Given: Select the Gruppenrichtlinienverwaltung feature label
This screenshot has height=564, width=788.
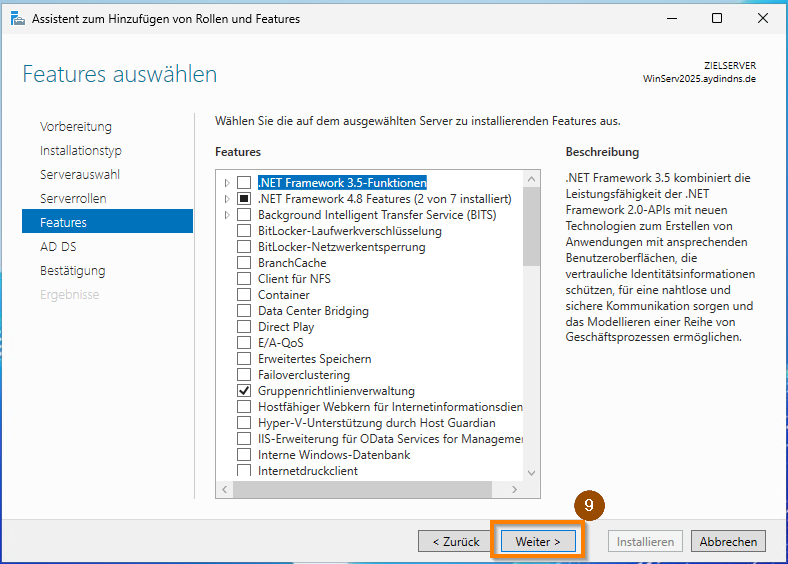Looking at the screenshot, I should coord(336,391).
